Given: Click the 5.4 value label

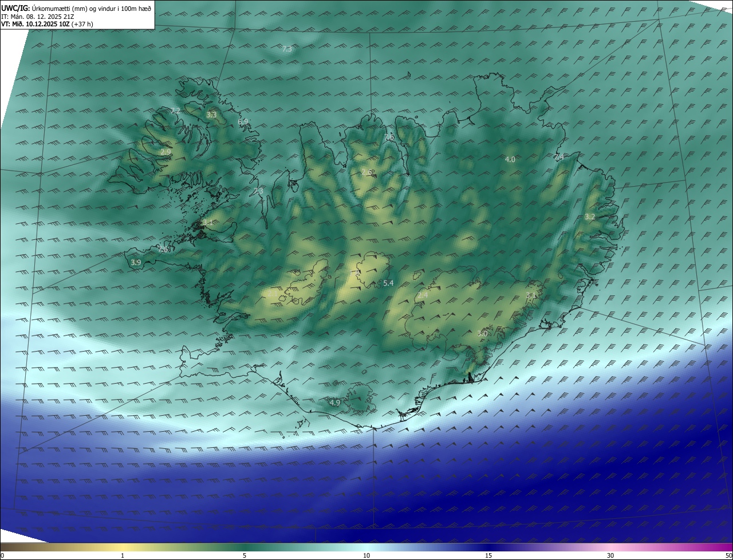Looking at the screenshot, I should point(388,283).
